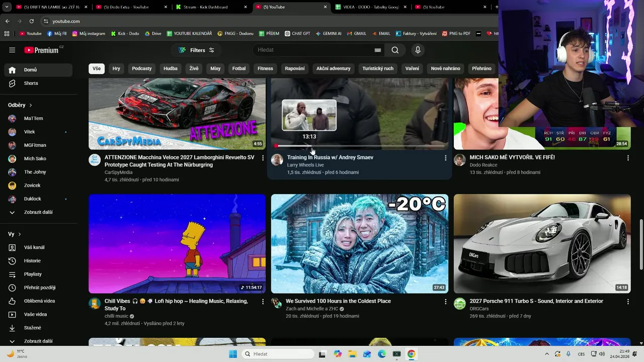Open MGFitman subscription channel
This screenshot has height=362, width=644.
pos(38,145)
